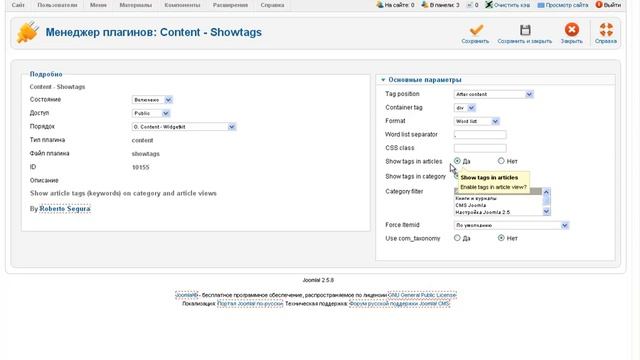
Task: Open the Joomla! footer link
Action: pyautogui.click(x=186, y=295)
